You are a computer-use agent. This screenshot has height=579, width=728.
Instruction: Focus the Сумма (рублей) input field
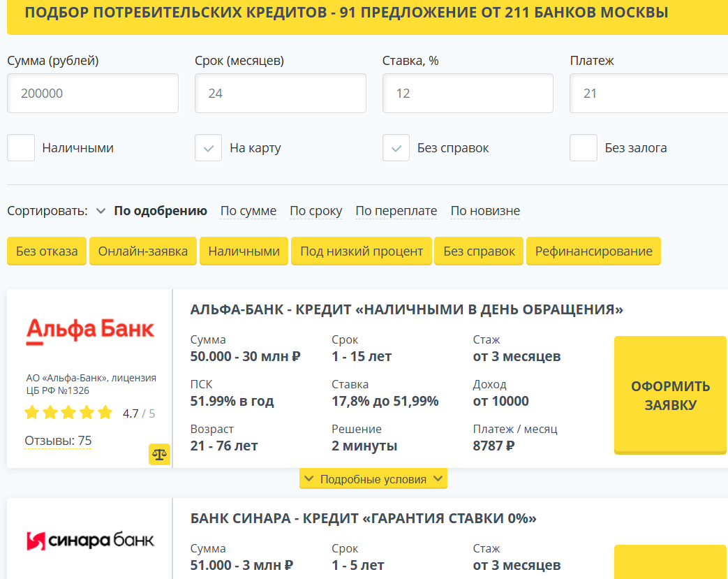pyautogui.click(x=93, y=94)
